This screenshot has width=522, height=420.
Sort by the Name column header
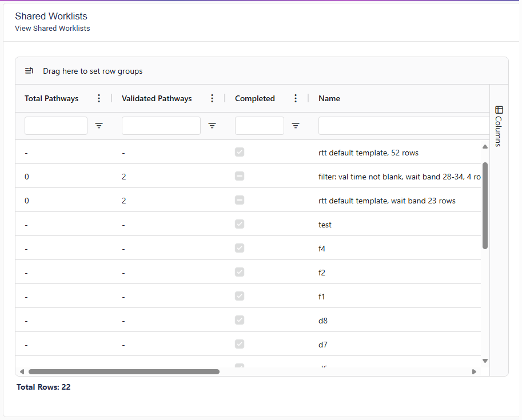tap(329, 98)
